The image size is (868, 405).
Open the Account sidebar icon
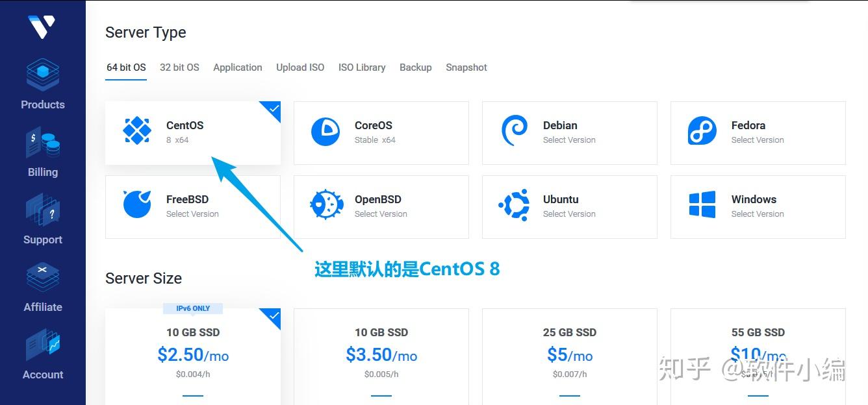click(43, 345)
